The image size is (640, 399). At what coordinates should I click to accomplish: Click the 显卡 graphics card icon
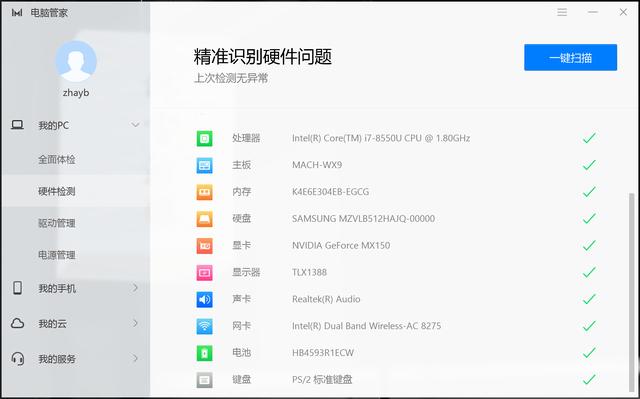click(204, 246)
